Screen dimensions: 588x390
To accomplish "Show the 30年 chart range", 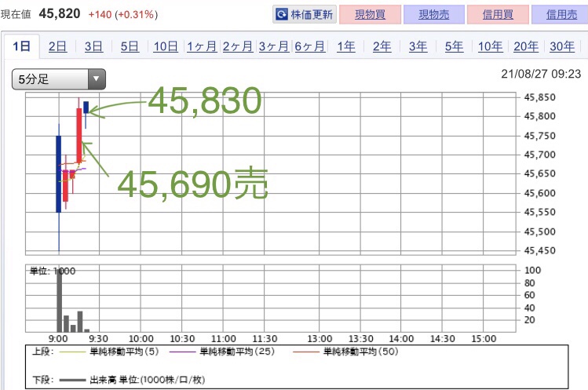I will [x=562, y=46].
